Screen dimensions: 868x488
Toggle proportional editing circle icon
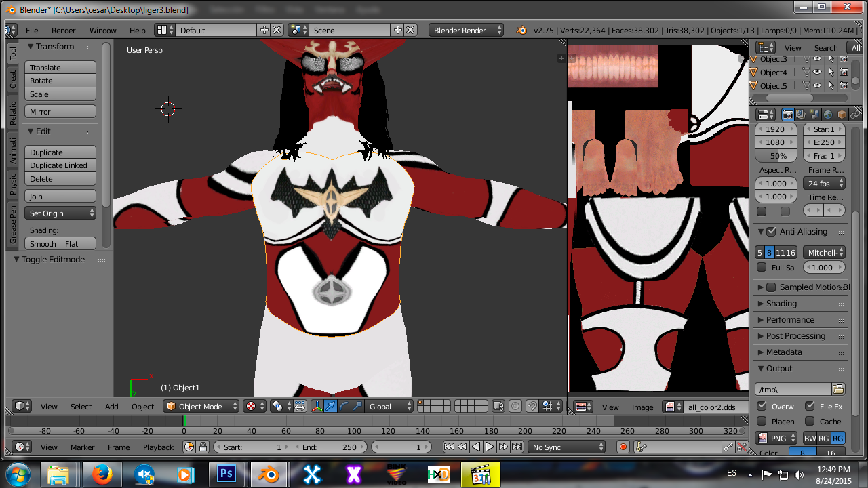point(515,406)
